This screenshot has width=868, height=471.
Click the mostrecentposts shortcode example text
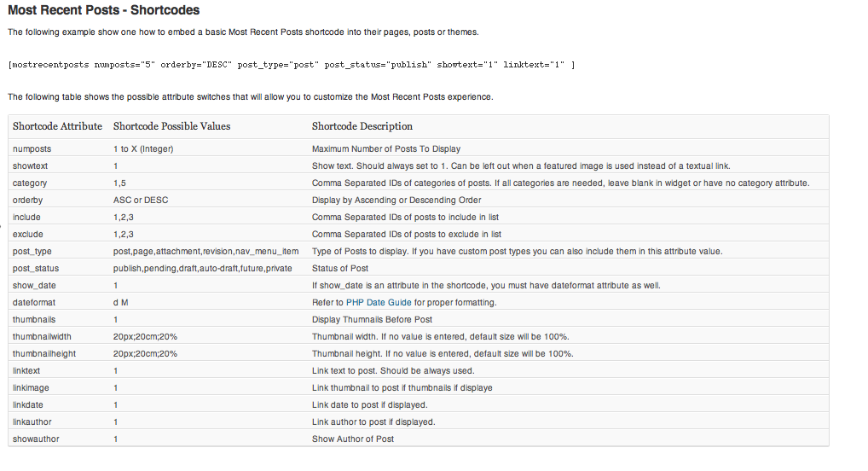click(291, 65)
